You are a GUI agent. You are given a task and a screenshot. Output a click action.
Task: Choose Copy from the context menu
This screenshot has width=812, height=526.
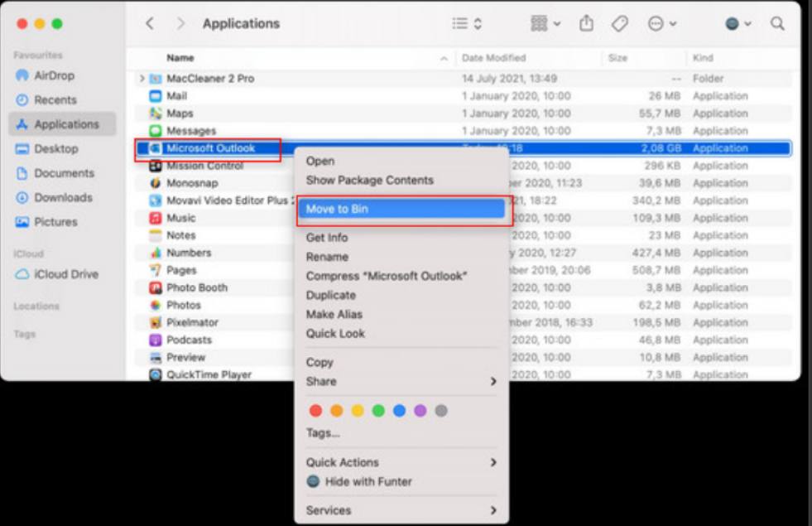[x=401, y=362]
